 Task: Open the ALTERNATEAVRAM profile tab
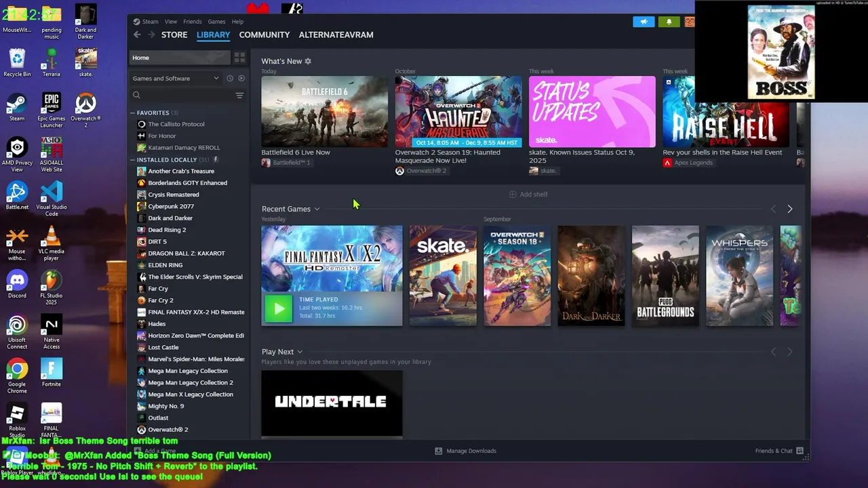(336, 35)
